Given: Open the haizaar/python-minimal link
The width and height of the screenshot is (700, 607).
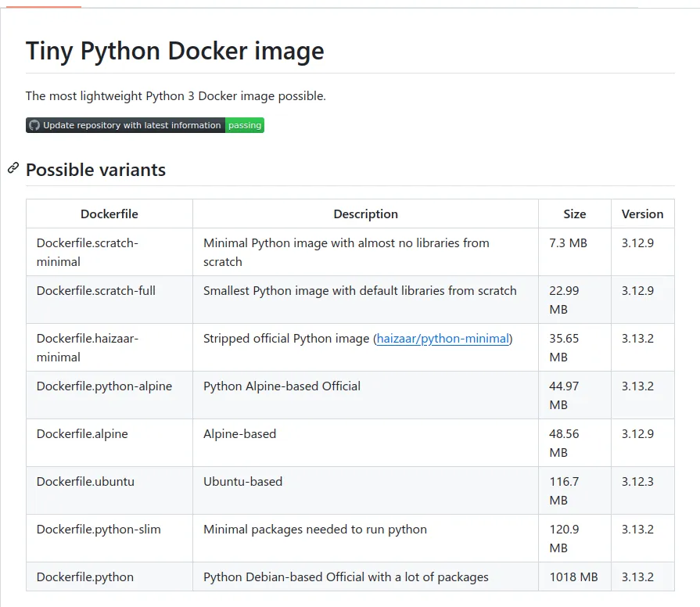Looking at the screenshot, I should coord(443,339).
